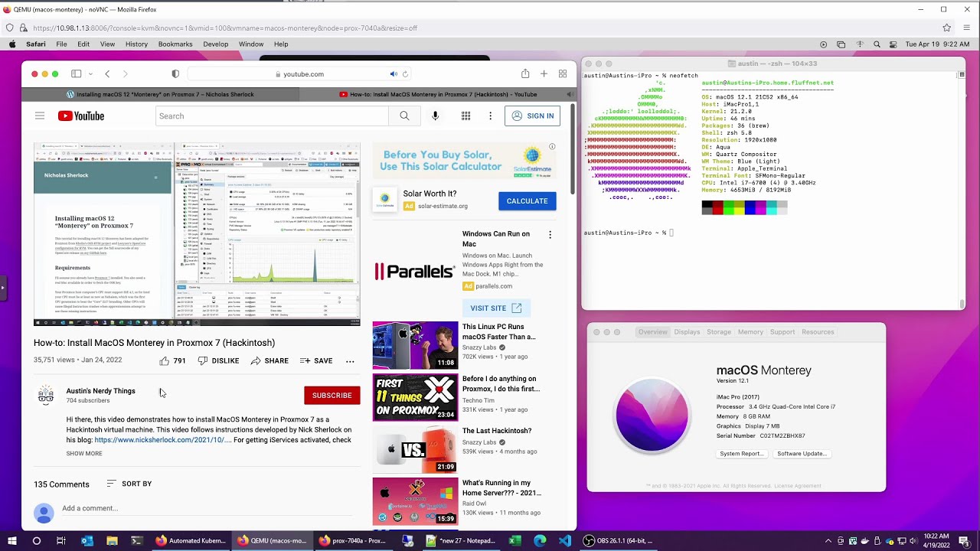Open Windows notification center icon
Screen dimensions: 980x551
(965, 541)
